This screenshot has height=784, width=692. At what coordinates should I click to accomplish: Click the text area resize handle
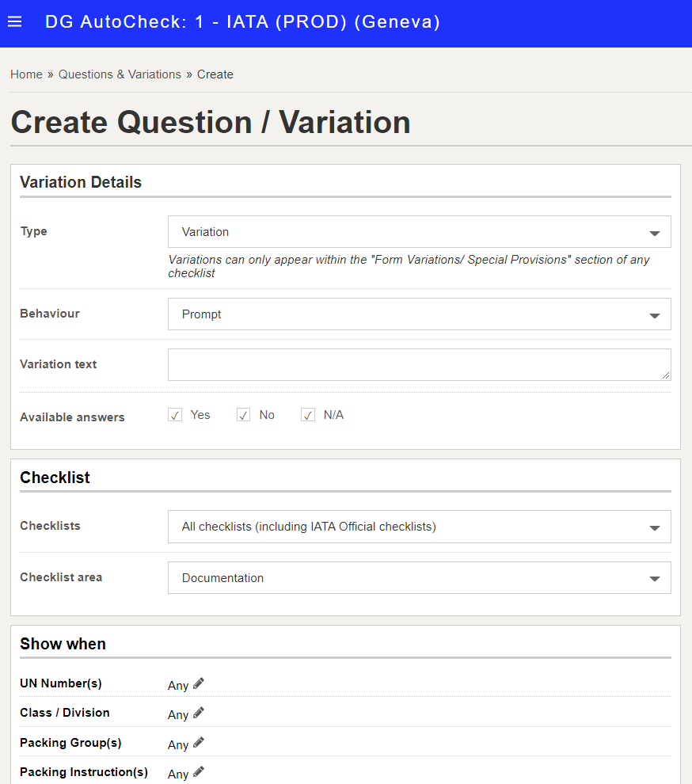click(x=666, y=375)
